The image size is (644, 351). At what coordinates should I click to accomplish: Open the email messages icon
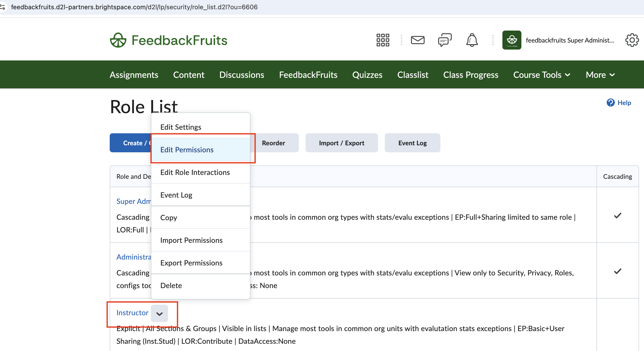pyautogui.click(x=418, y=40)
